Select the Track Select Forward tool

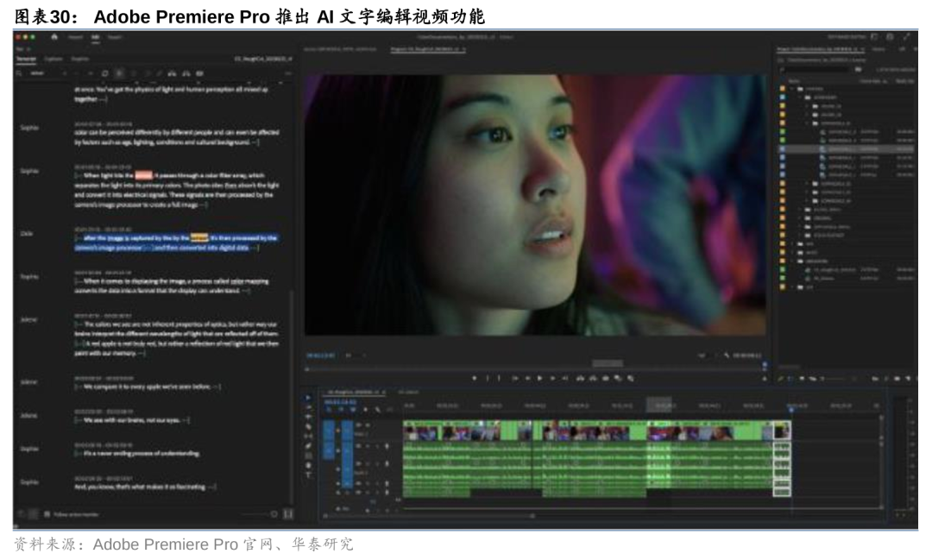tap(308, 408)
